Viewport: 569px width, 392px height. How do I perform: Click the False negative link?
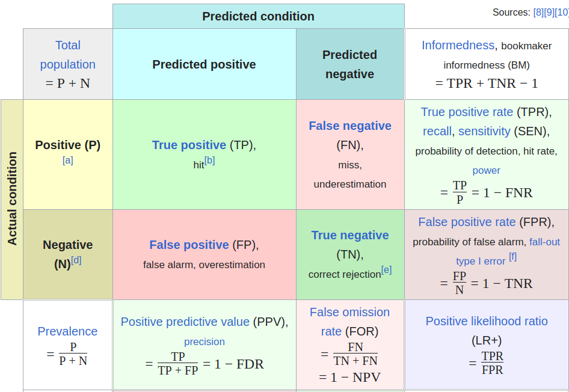[350, 126]
